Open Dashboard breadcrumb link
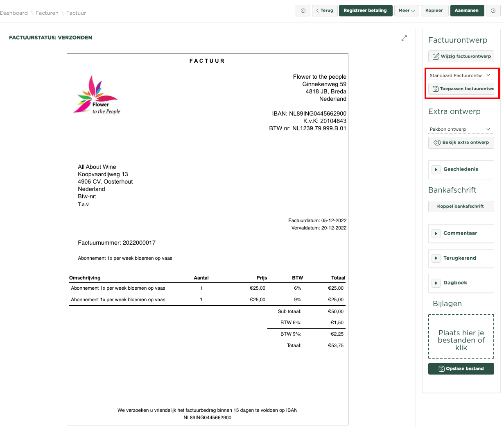The width and height of the screenshot is (504, 427). pos(14,13)
